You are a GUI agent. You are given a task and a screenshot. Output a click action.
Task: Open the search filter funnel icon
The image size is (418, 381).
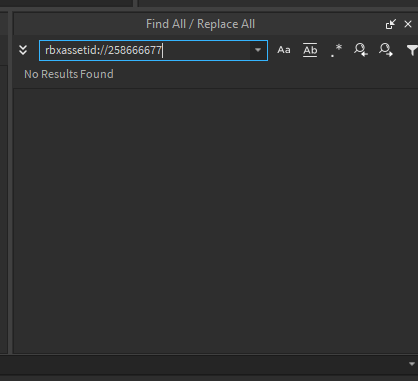[412, 50]
